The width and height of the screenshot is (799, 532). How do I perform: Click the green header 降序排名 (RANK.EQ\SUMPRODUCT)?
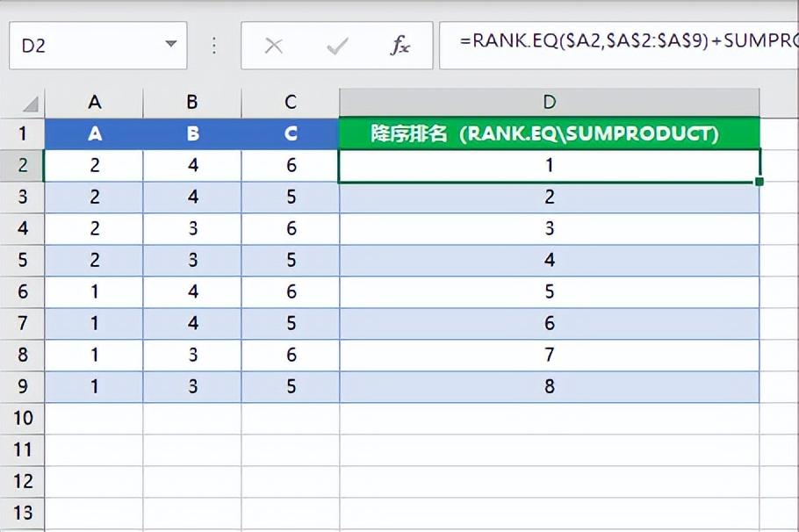pos(550,133)
